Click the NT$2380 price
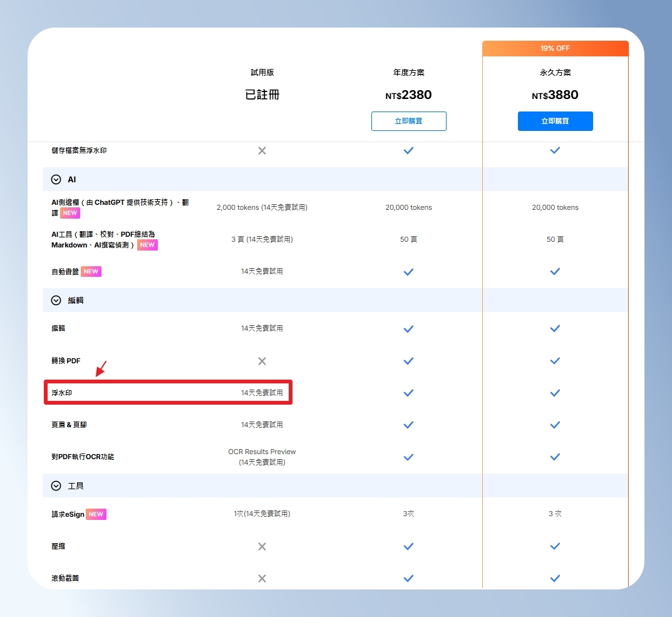 [x=408, y=95]
